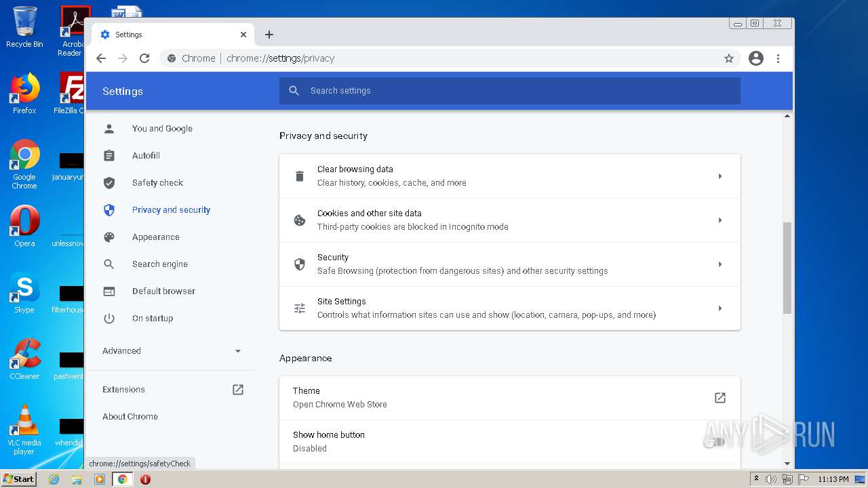Select the VLC media player desktop icon
The width and height of the screenshot is (868, 488).
[x=24, y=430]
